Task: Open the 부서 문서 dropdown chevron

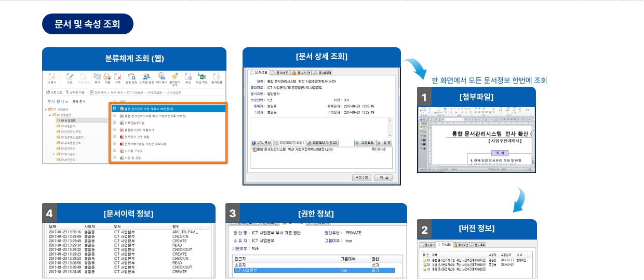Action: point(67,101)
